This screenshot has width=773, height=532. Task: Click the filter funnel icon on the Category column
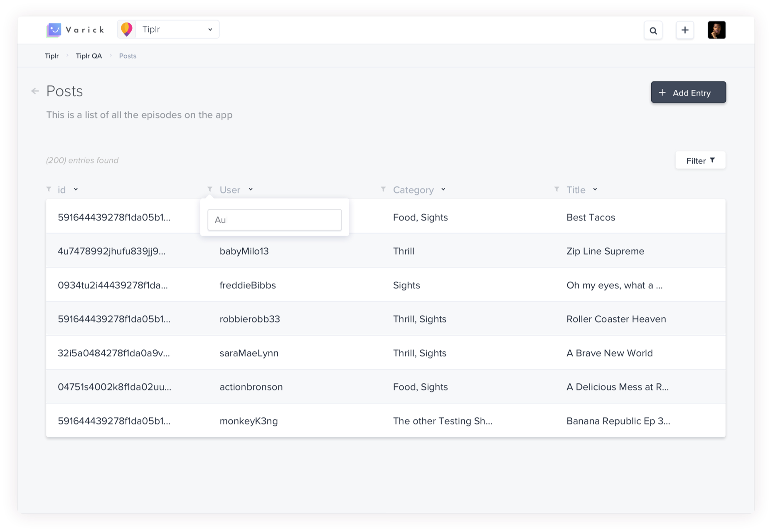383,189
